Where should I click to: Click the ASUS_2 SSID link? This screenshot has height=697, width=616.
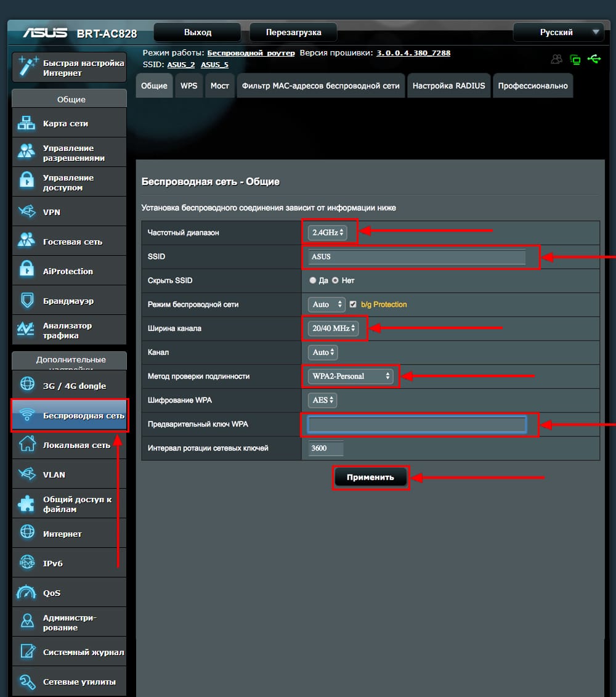point(181,65)
